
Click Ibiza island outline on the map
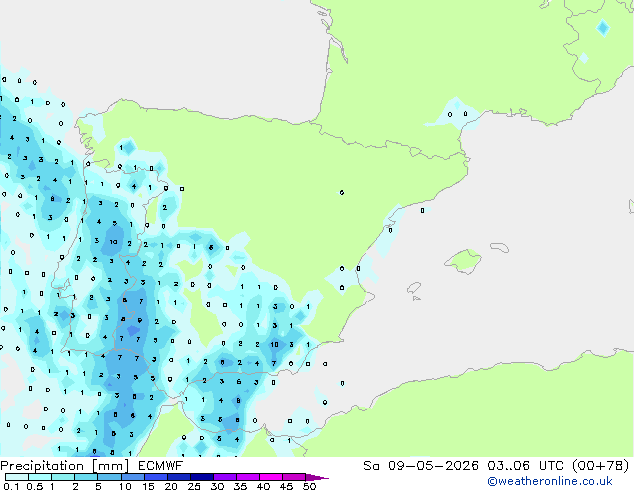click(414, 288)
